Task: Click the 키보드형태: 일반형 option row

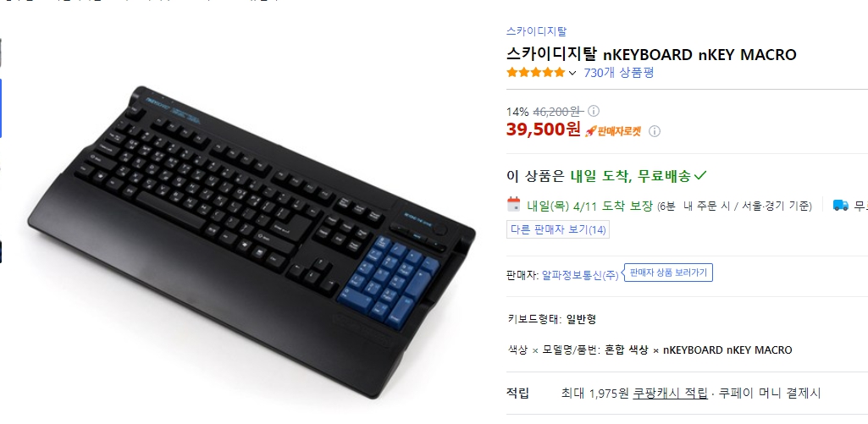Action: (552, 319)
